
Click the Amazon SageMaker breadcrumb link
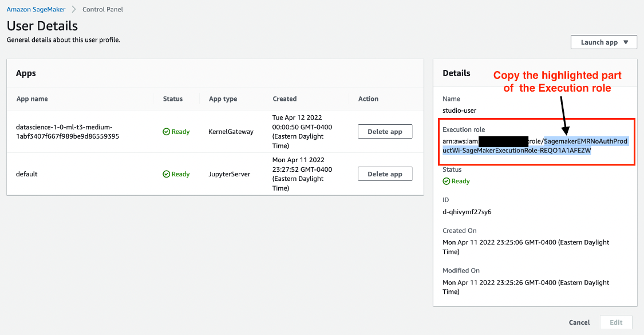click(35, 10)
